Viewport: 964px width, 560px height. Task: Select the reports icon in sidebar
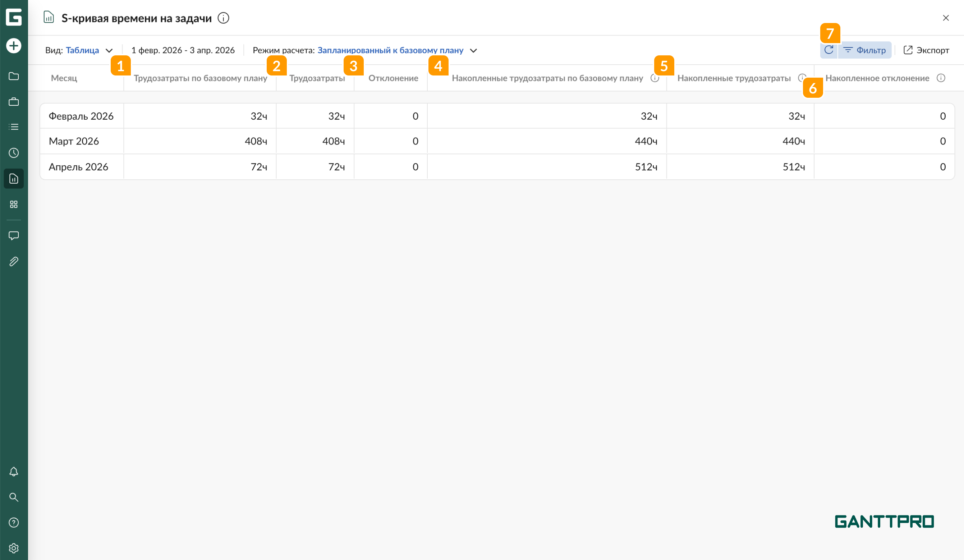(14, 179)
